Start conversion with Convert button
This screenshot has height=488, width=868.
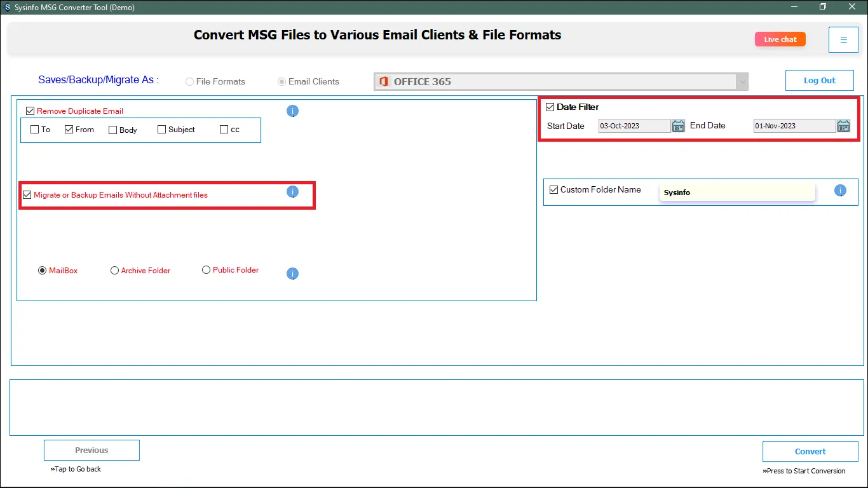pyautogui.click(x=810, y=452)
